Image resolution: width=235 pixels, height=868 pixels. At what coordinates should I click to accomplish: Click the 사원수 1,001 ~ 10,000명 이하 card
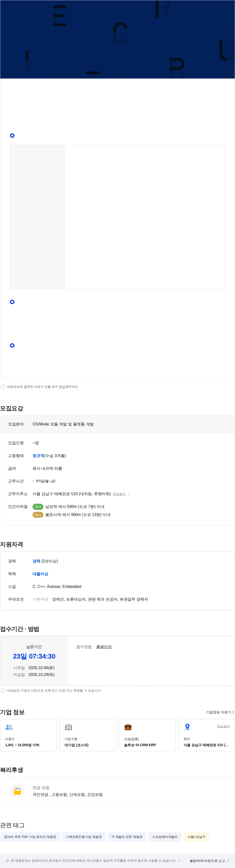coord(28,735)
